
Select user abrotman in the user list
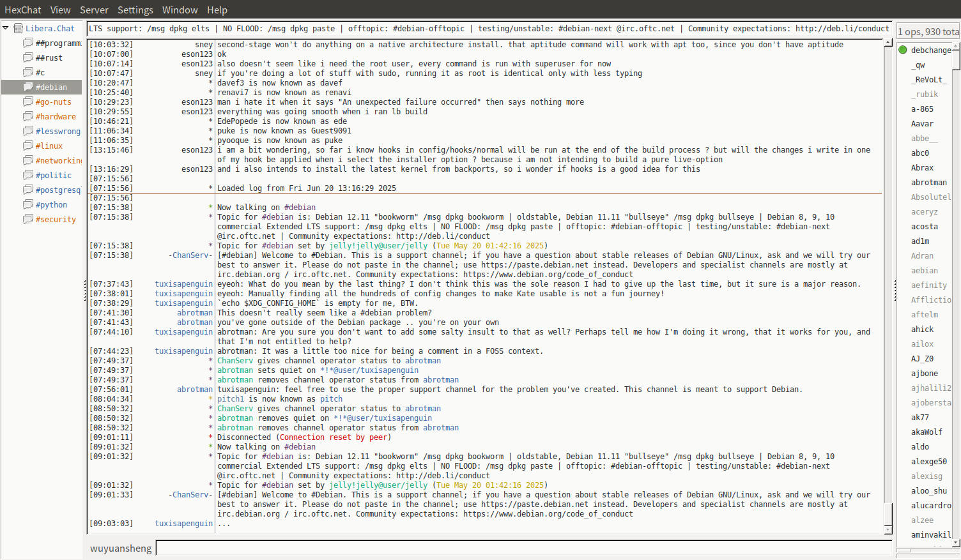pos(928,182)
